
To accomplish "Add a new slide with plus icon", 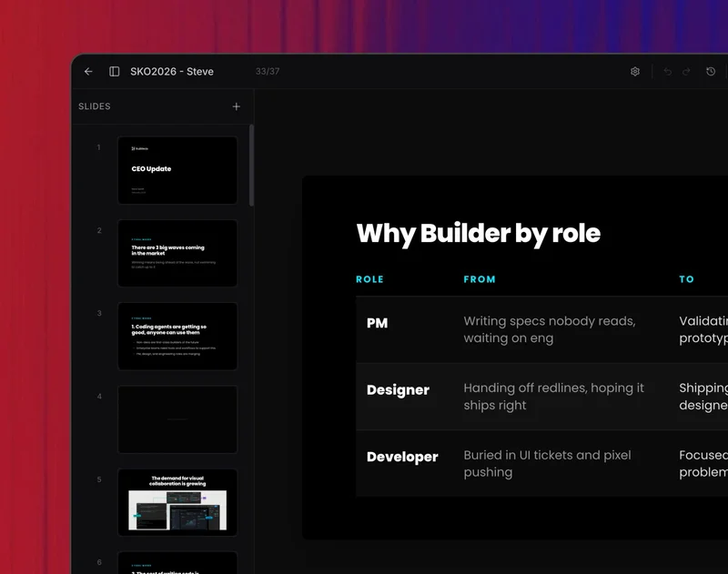I will point(237,106).
